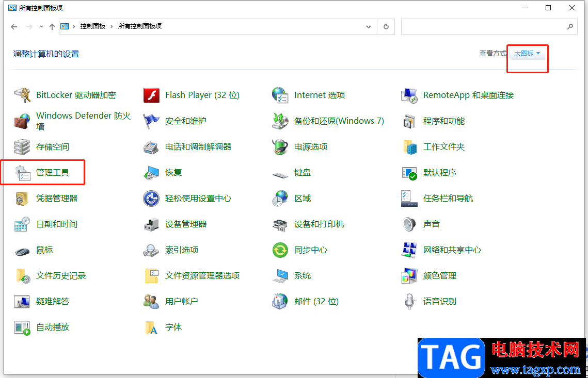Open the 文件历史记录 link

click(x=61, y=276)
